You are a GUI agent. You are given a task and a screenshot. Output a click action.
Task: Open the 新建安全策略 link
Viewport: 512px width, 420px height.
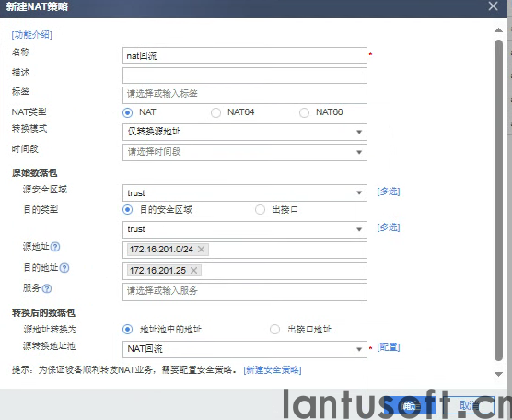tap(273, 370)
